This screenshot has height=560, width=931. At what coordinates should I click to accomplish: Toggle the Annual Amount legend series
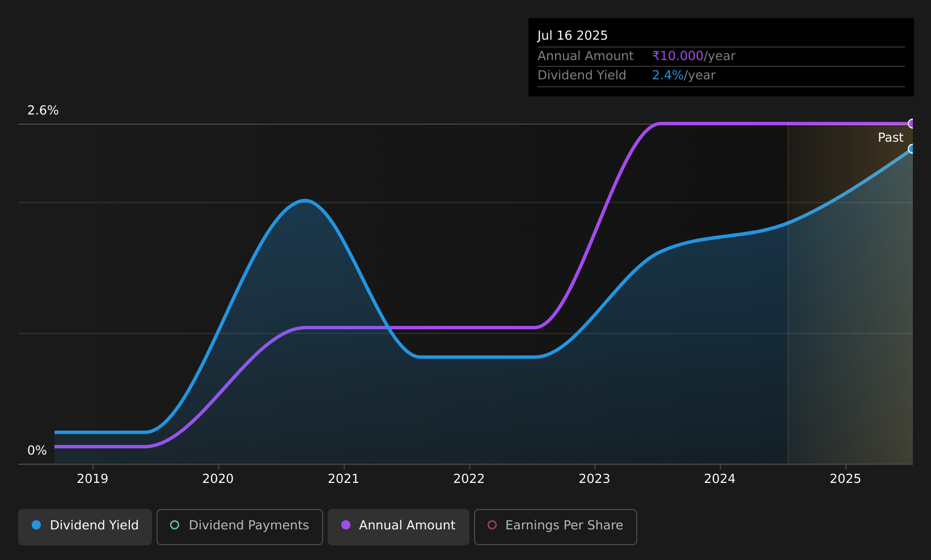click(399, 527)
